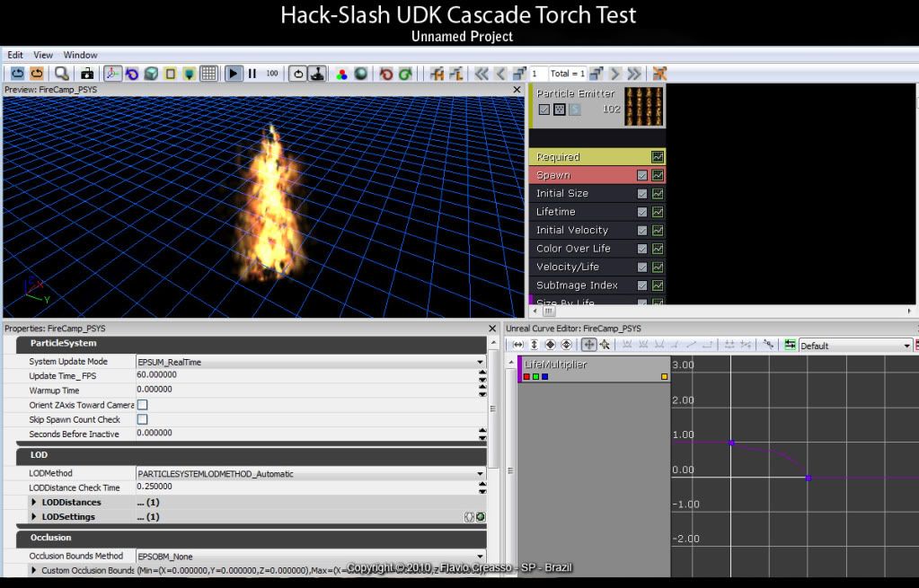Select the magnifying glass toolbar icon

[61, 74]
